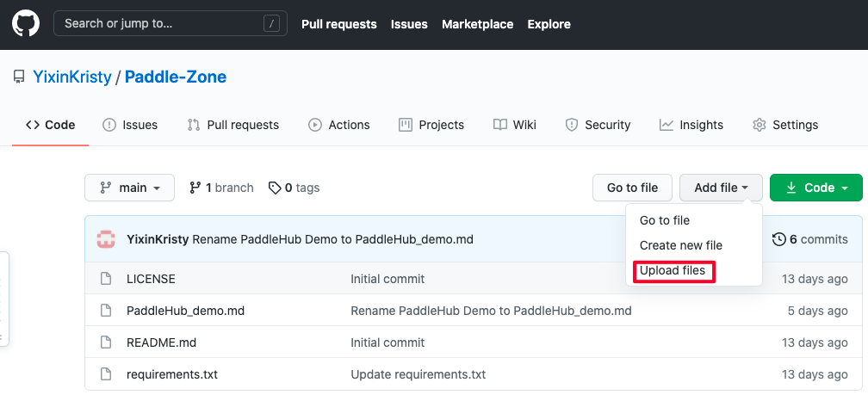Screen dimensions: 868x401
Task: Click the 5 days ago timestamp
Action: (818, 311)
